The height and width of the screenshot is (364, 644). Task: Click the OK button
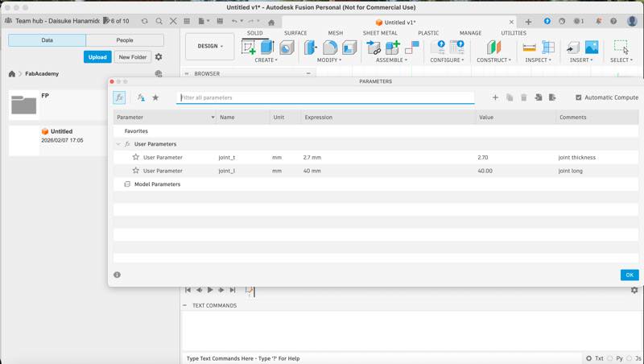[x=630, y=275]
